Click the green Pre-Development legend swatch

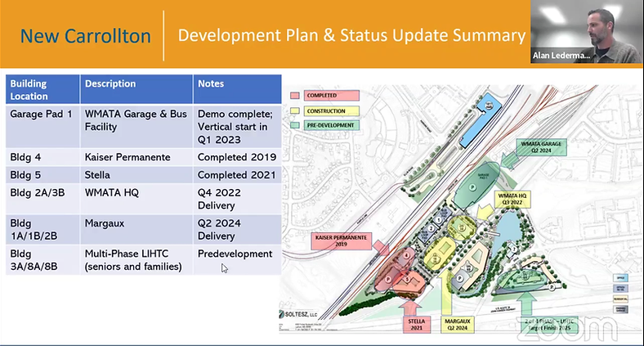pos(294,125)
